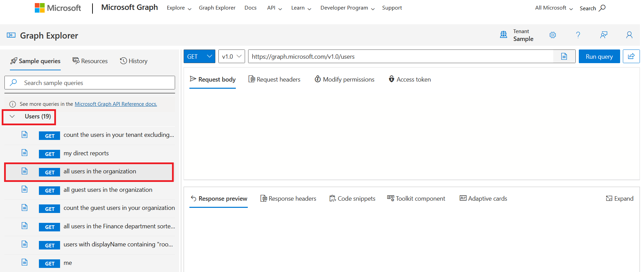Click the query URL input field
644x272 pixels.
[401, 56]
